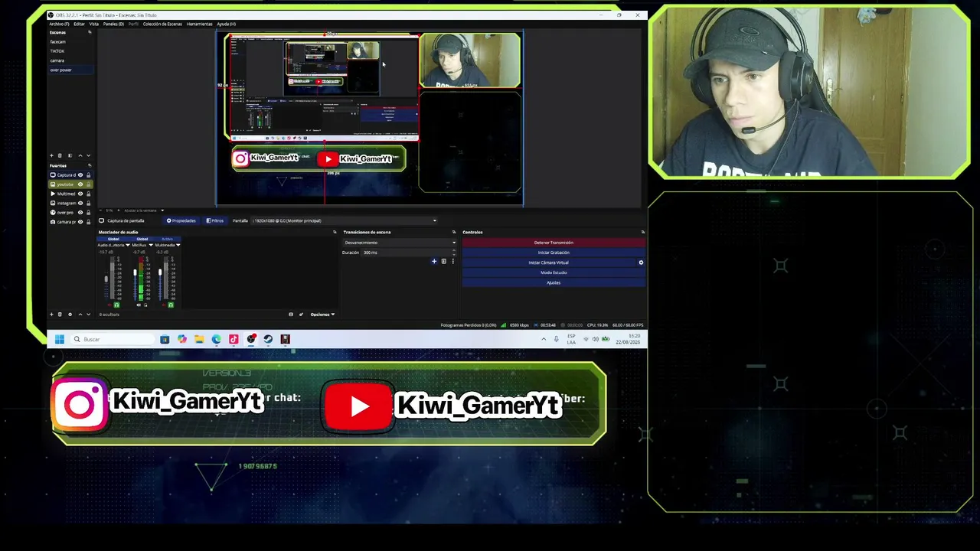Open Steam from the Windows taskbar
Image resolution: width=980 pixels, height=551 pixels.
(x=268, y=339)
